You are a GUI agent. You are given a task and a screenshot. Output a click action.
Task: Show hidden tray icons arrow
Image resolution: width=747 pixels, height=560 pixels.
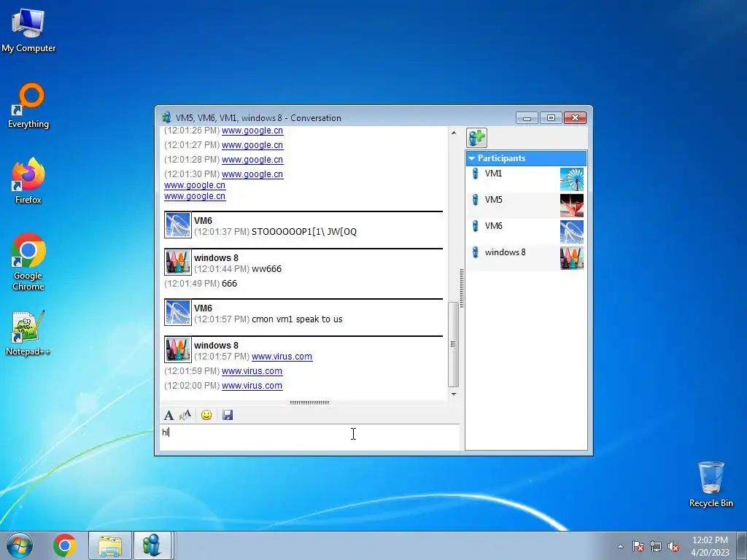click(620, 547)
